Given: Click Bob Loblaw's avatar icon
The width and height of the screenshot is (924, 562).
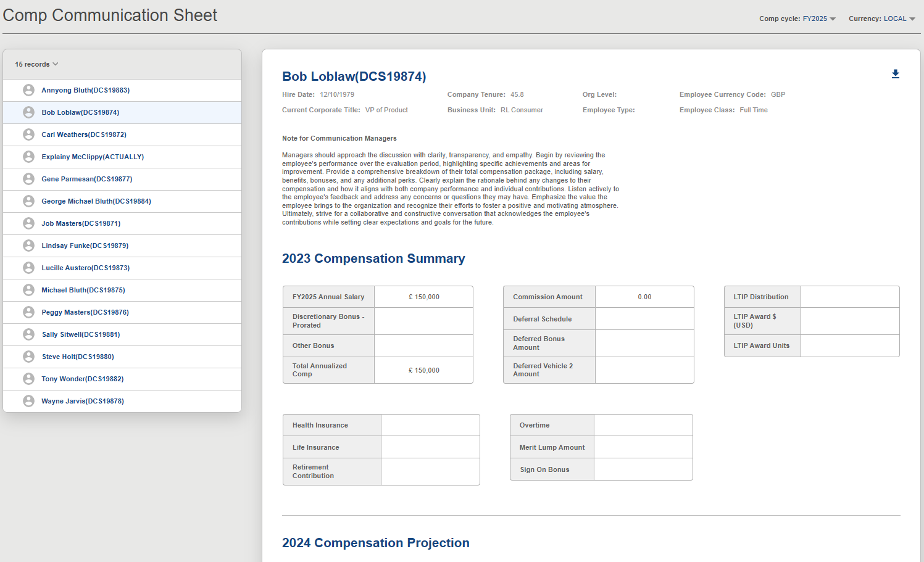Looking at the screenshot, I should [x=28, y=112].
